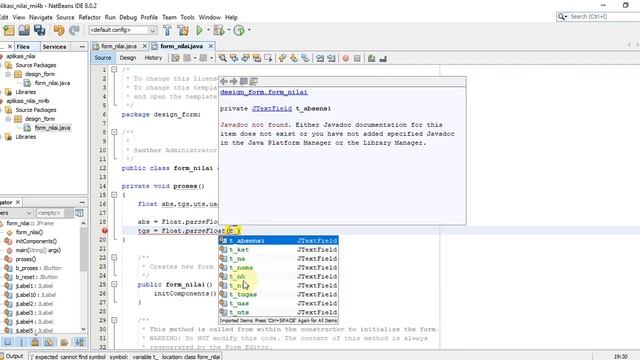Image resolution: width=640 pixels, height=360 pixels.
Task: Open the design_form.form_nilai Javadoc link
Action: (x=264, y=92)
